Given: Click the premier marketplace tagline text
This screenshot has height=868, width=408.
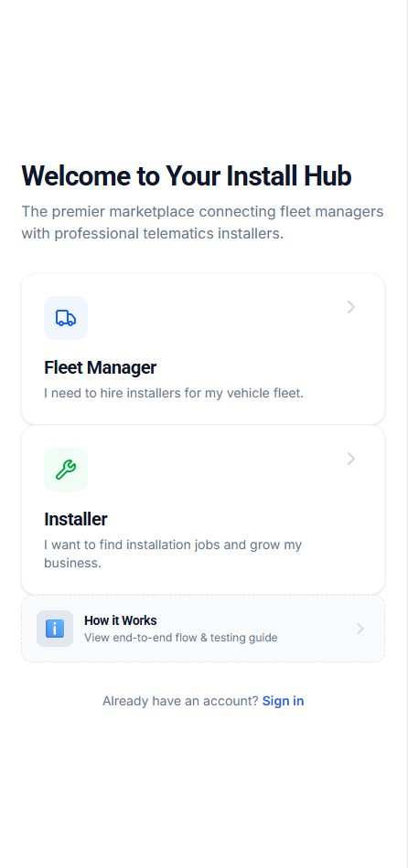Looking at the screenshot, I should [202, 223].
